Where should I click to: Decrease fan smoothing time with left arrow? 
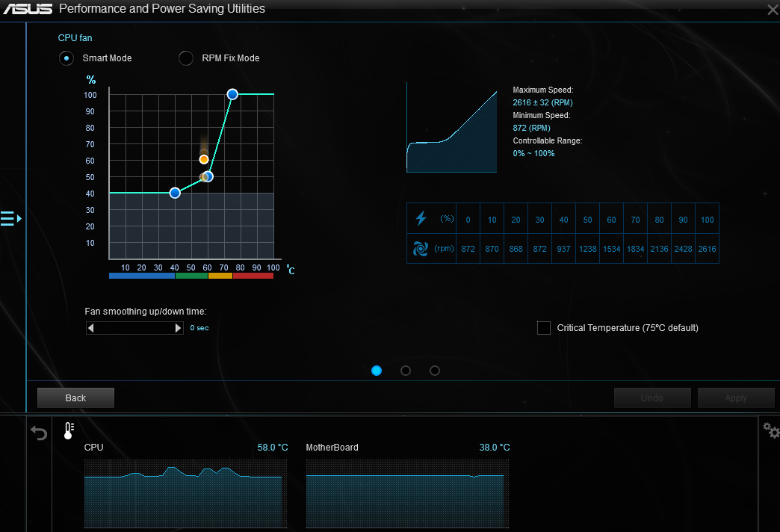point(91,328)
